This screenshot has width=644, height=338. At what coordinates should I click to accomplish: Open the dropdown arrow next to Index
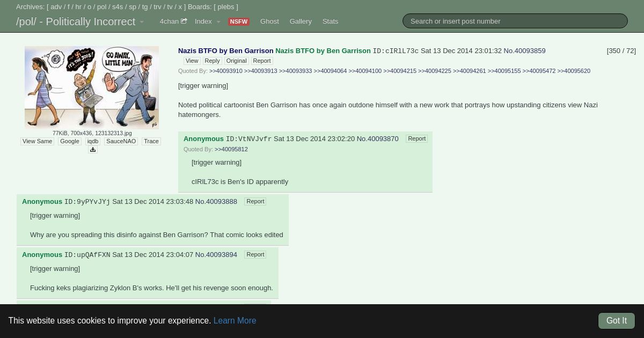click(x=218, y=22)
